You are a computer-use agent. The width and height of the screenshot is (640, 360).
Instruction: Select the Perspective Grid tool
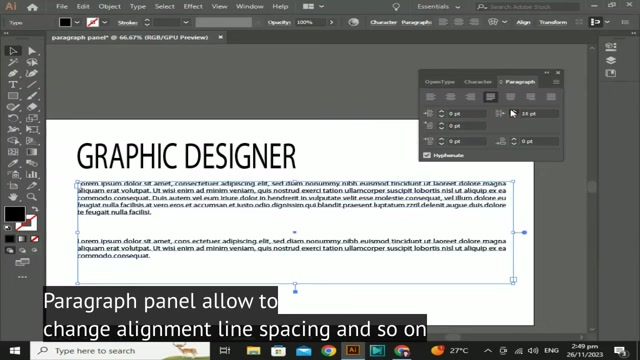pos(32,140)
